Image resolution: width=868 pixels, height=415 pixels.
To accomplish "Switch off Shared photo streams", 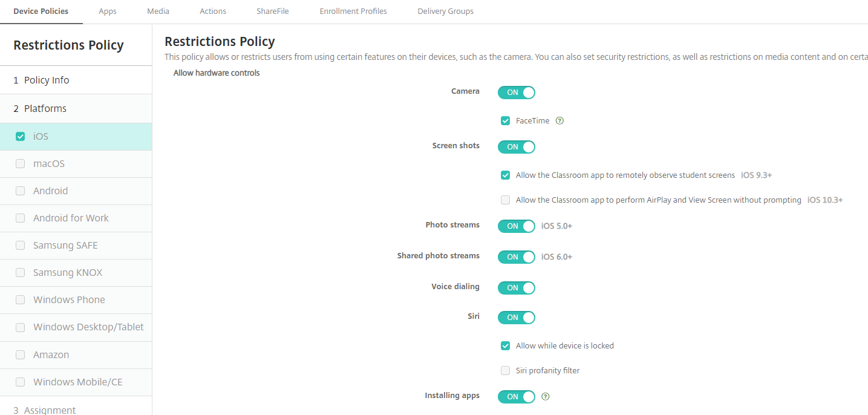I will pyautogui.click(x=516, y=257).
